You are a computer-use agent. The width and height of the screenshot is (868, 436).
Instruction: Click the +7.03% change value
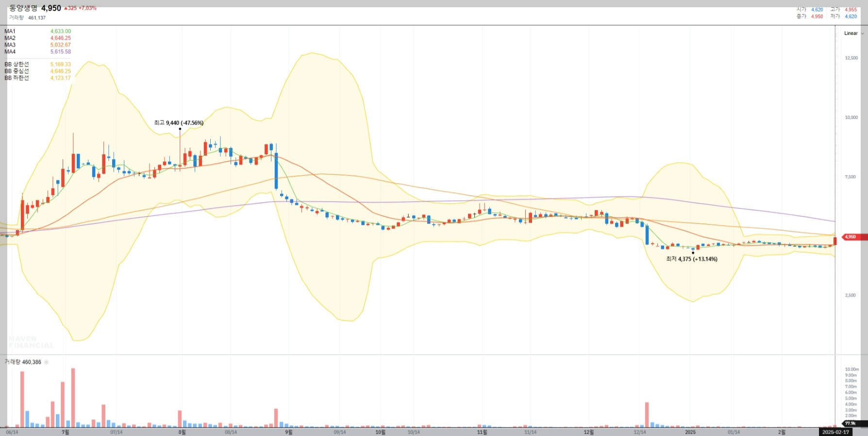pos(88,8)
